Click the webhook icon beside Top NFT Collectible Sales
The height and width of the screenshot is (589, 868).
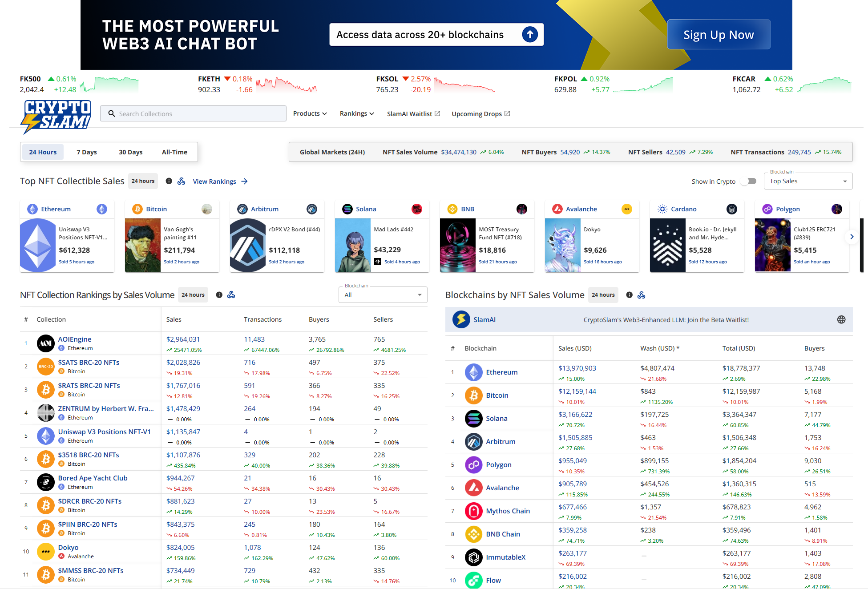(x=181, y=181)
